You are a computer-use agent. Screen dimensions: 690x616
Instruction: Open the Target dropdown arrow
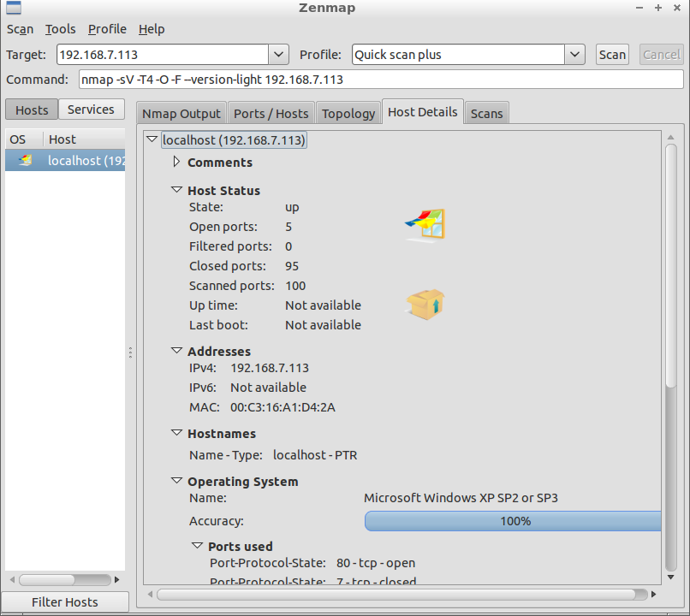[x=278, y=55]
